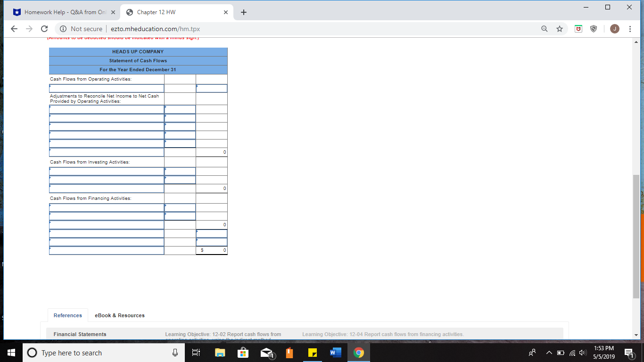
Task: Click the HEADS UP COMPANY header
Action: tap(138, 52)
